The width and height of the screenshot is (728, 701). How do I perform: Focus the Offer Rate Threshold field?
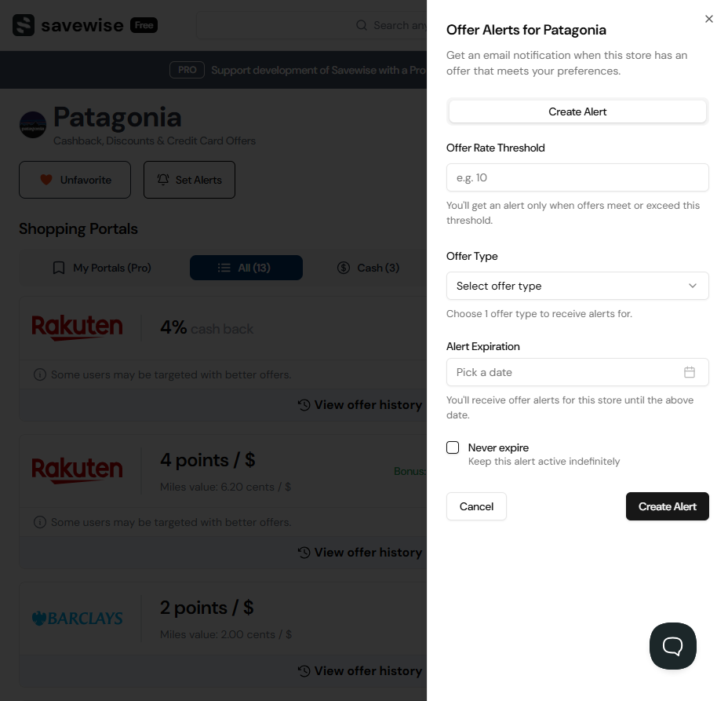[x=577, y=177]
